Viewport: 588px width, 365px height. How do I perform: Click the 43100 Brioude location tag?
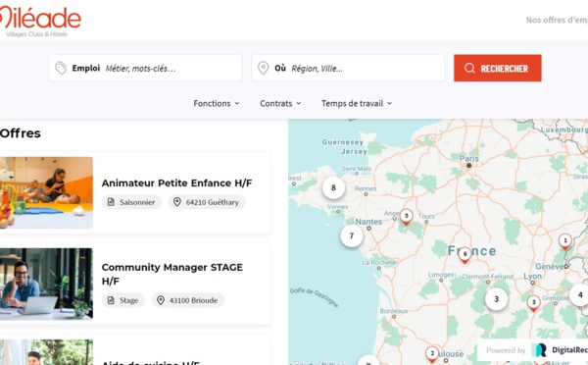tap(188, 300)
